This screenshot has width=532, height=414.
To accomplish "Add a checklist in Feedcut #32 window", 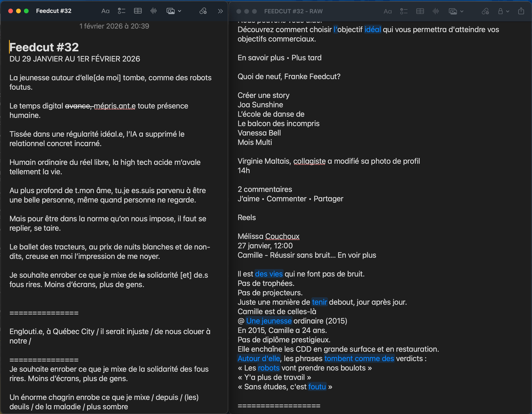I will (x=122, y=11).
